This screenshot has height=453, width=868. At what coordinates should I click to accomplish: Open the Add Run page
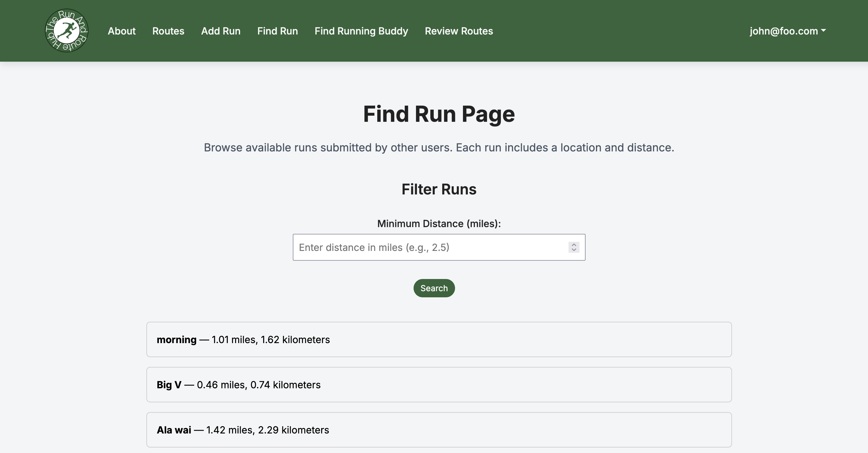pos(221,31)
